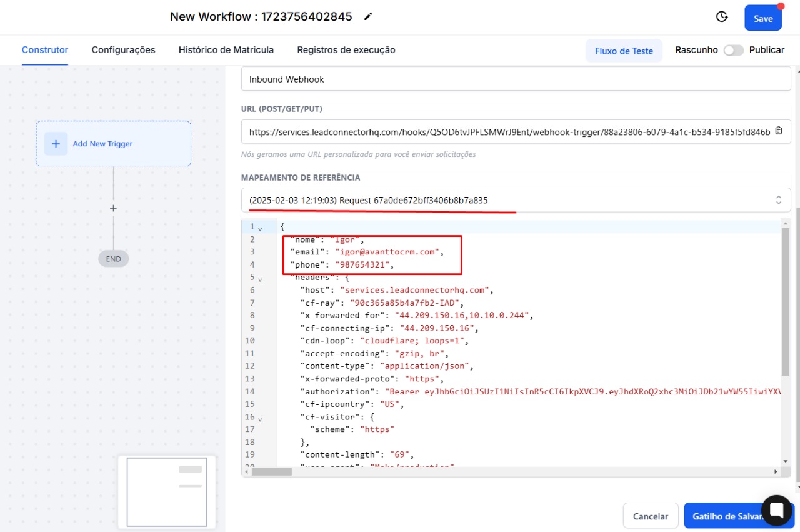Copy the webhook URL with clipboard icon

point(779,131)
